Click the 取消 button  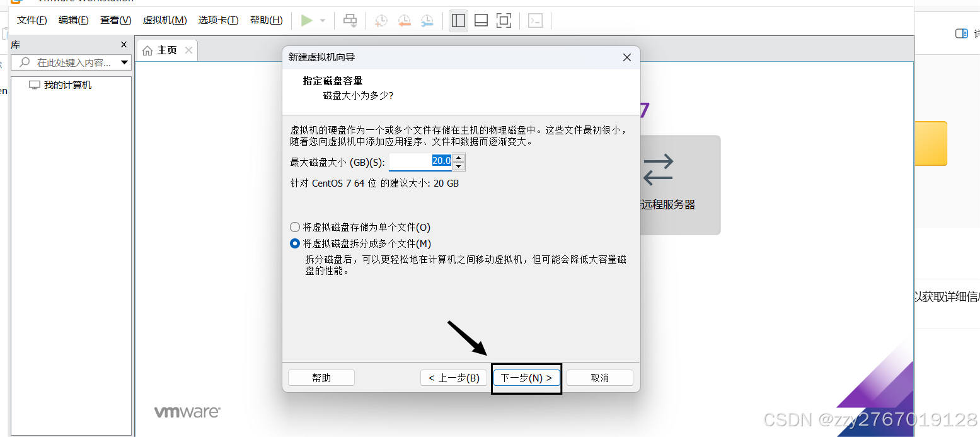(600, 378)
